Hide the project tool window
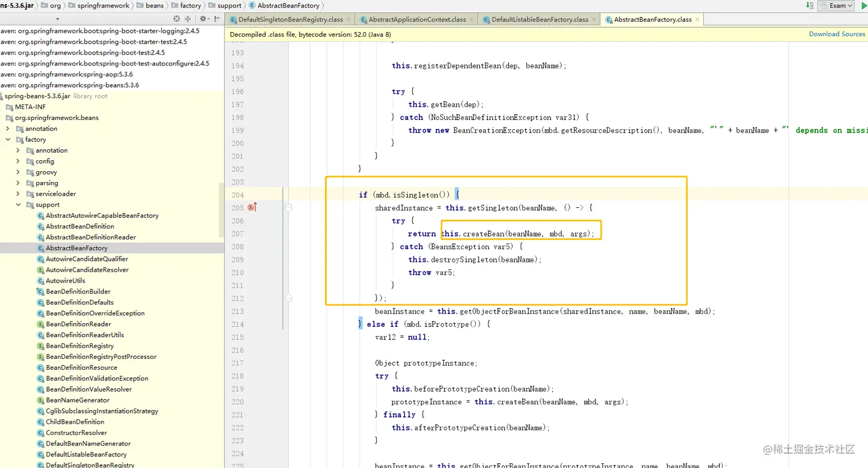 coord(217,19)
